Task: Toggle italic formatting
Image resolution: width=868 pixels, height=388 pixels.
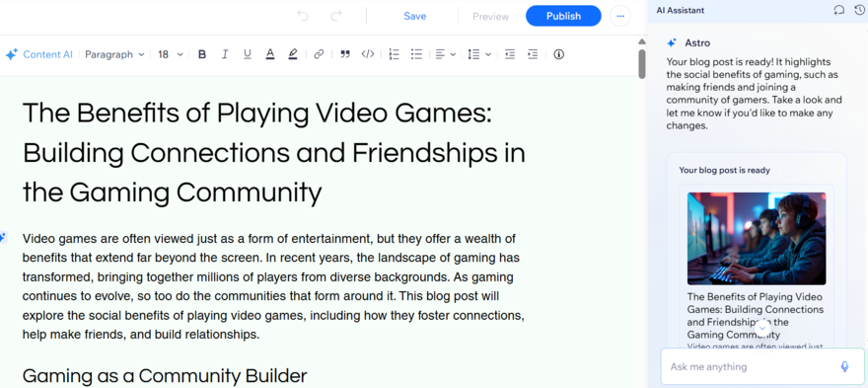Action: 225,54
